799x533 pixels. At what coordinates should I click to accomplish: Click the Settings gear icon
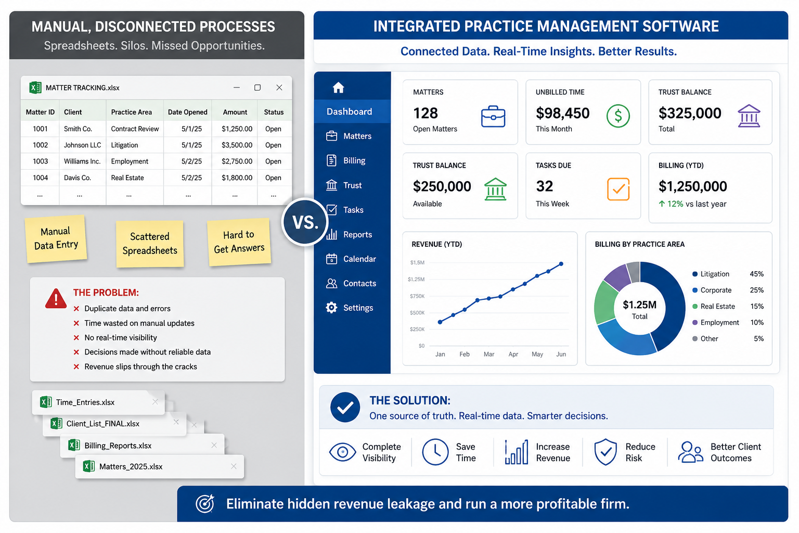click(331, 308)
